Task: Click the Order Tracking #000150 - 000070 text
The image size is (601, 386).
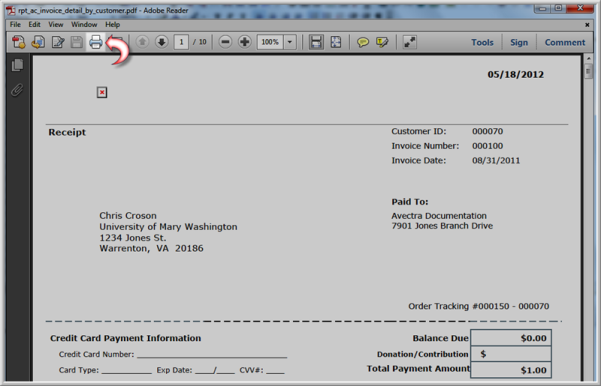Action: click(x=479, y=306)
